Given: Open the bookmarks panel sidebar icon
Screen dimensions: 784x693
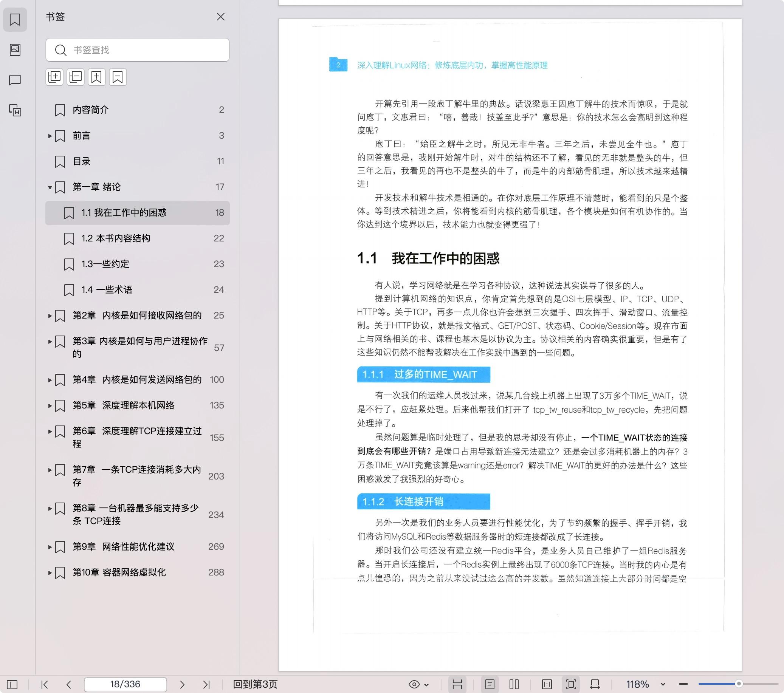Looking at the screenshot, I should (x=15, y=20).
